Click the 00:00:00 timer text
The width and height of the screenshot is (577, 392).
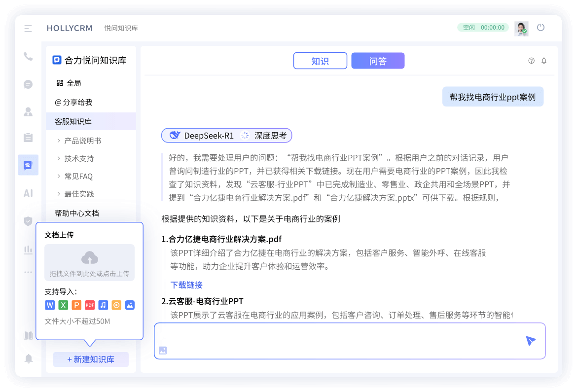pyautogui.click(x=492, y=28)
